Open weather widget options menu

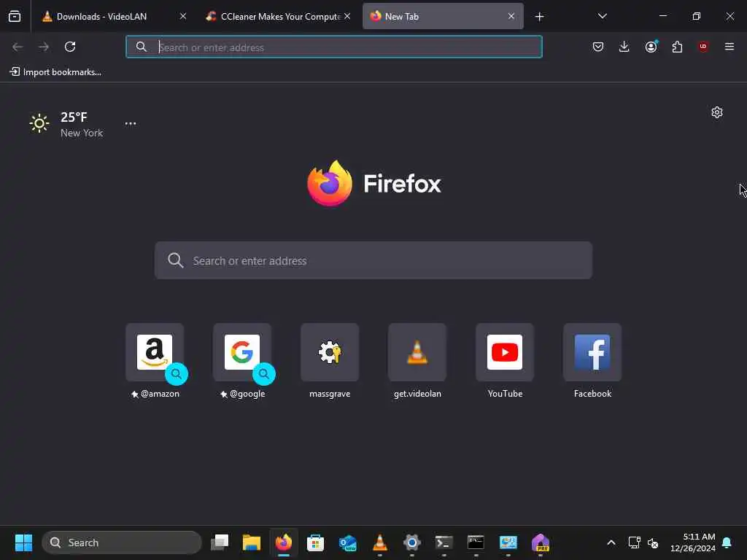tap(131, 123)
